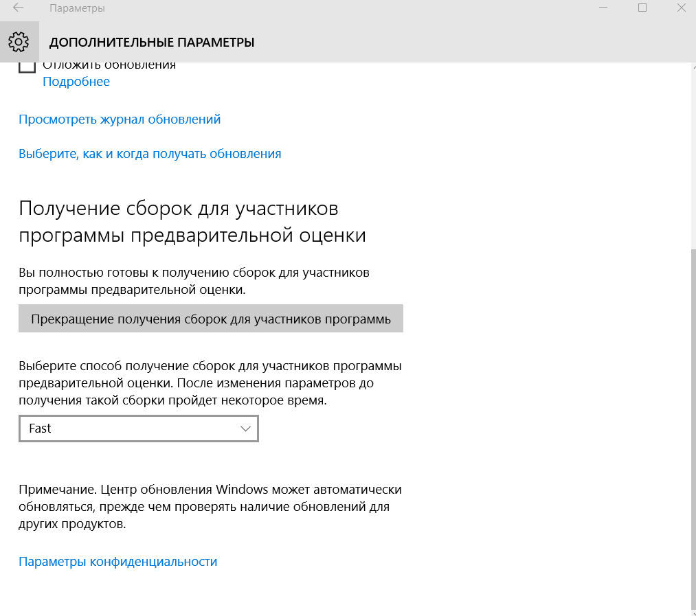
Task: Toggle the Отложить обновления checkbox
Action: (x=27, y=66)
